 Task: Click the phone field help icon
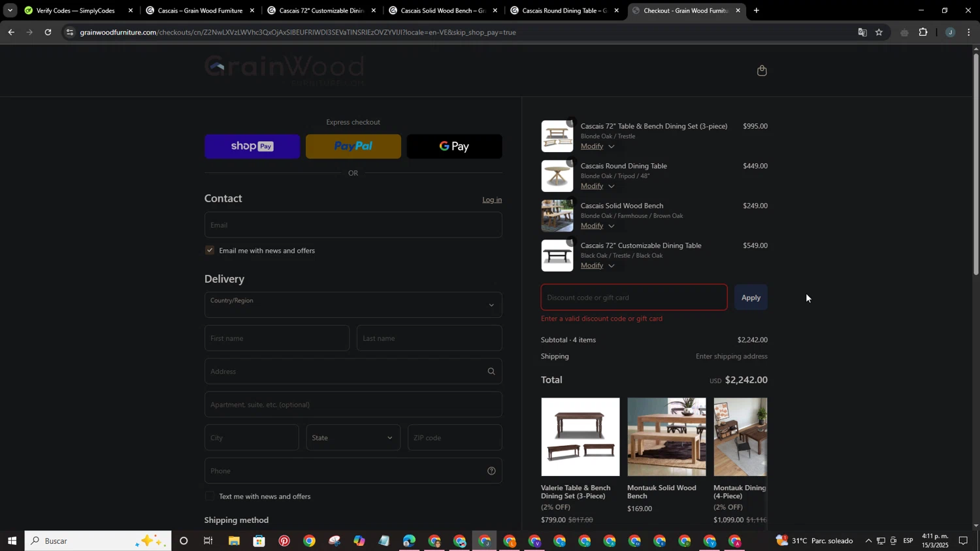[x=491, y=471]
